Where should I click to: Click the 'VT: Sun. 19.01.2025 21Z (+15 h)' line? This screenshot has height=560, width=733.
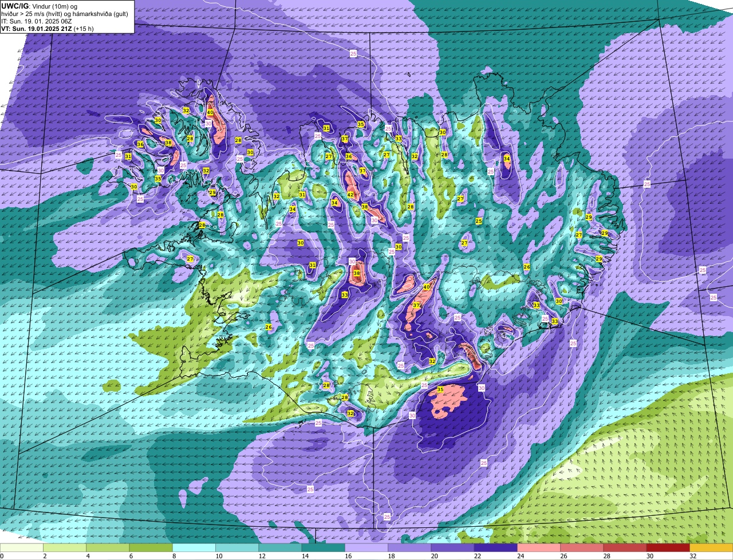click(48, 29)
